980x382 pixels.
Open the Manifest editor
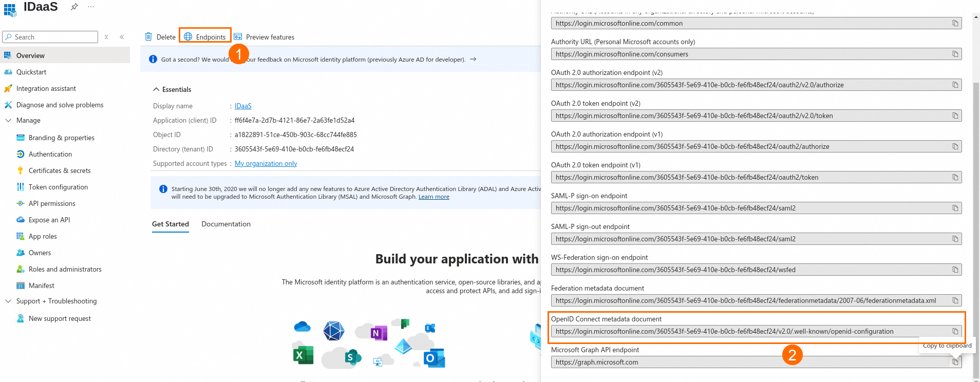(42, 285)
